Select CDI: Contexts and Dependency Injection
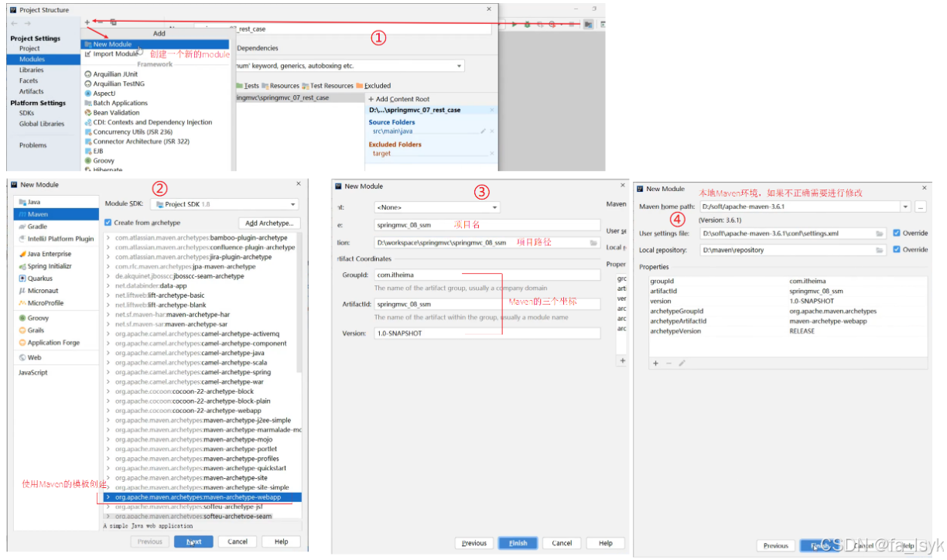The height and width of the screenshot is (560, 947). click(x=148, y=122)
